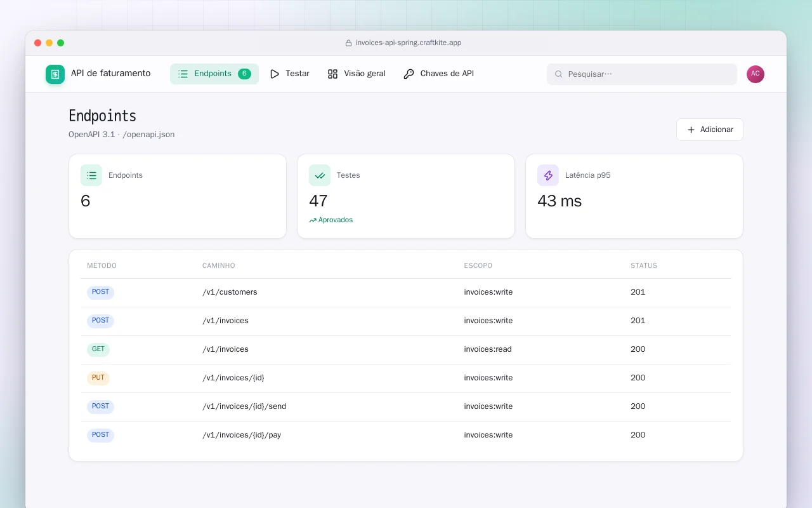Click the invoice logo icon beside API de faturamento
The width and height of the screenshot is (812, 508).
(55, 74)
